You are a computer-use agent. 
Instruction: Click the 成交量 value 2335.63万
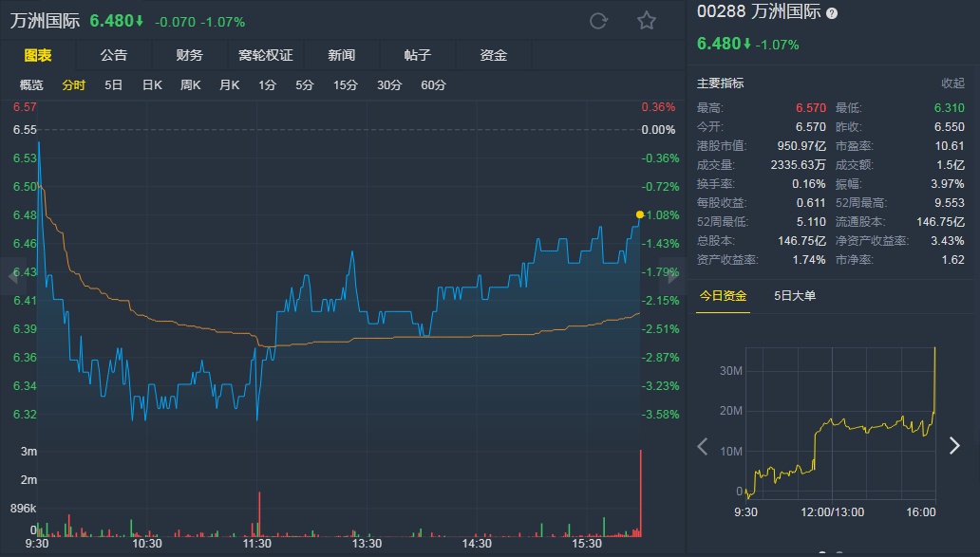point(798,165)
